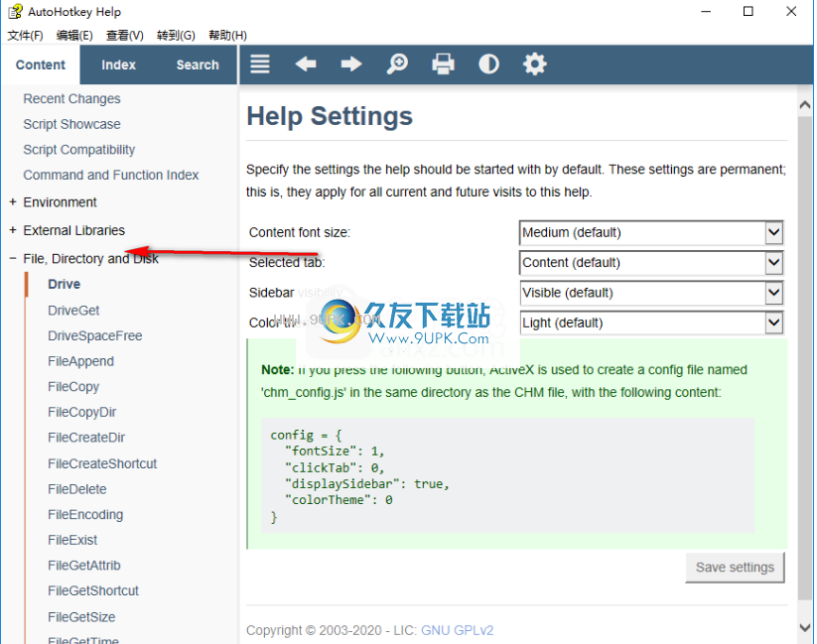
Task: Minimize the AutoHotkey Help window
Action: tap(706, 12)
